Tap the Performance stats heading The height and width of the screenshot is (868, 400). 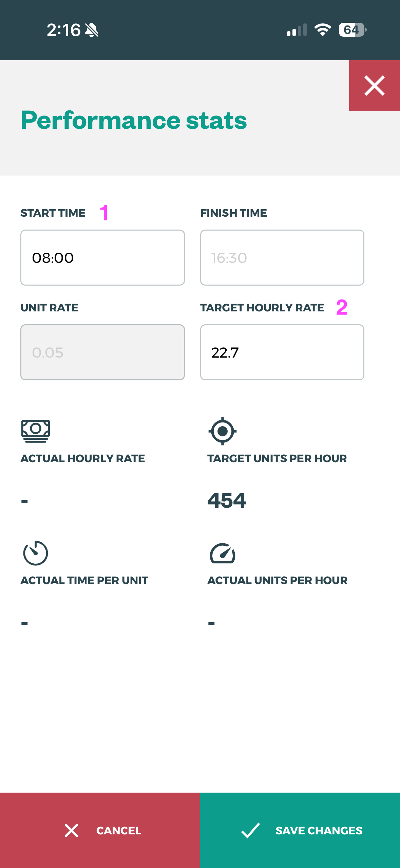tap(134, 120)
